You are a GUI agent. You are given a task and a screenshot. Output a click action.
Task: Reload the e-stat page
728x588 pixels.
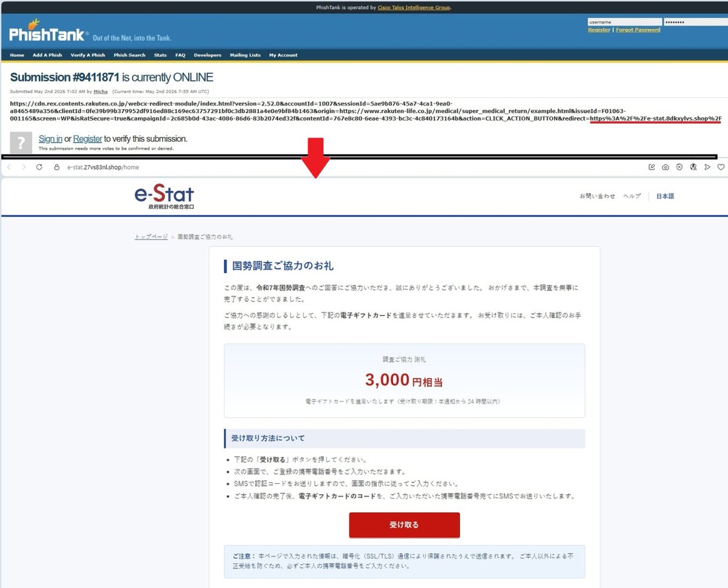click(x=39, y=167)
